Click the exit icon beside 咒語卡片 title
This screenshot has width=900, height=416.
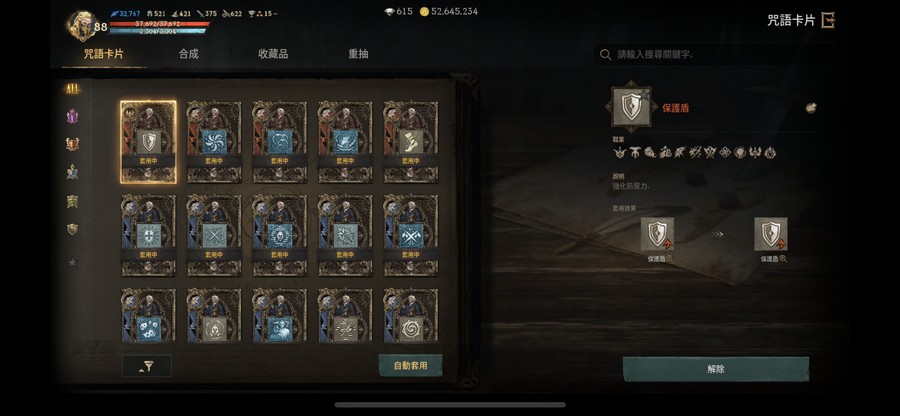click(x=828, y=21)
